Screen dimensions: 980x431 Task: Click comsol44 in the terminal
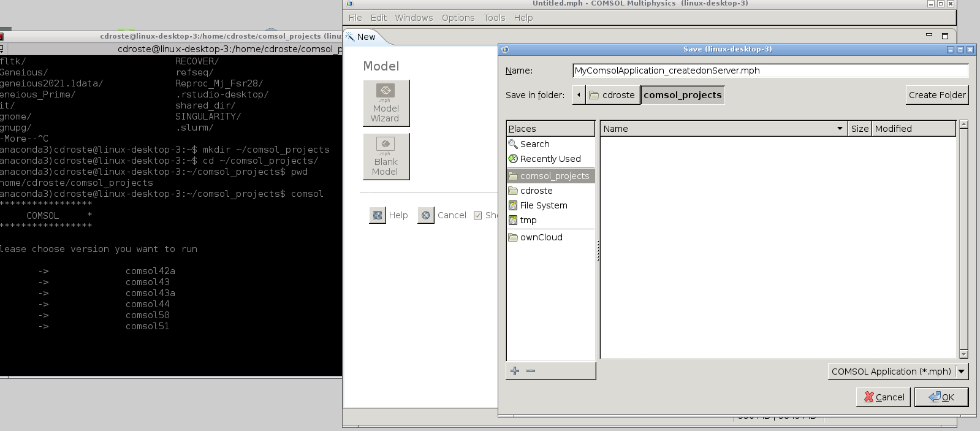coord(148,304)
